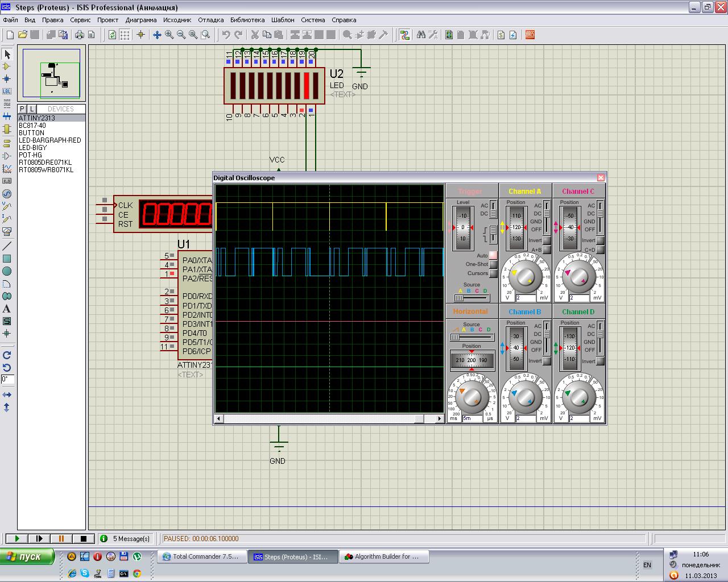
Task: Click the Print icon in the toolbar
Action: click(x=80, y=35)
